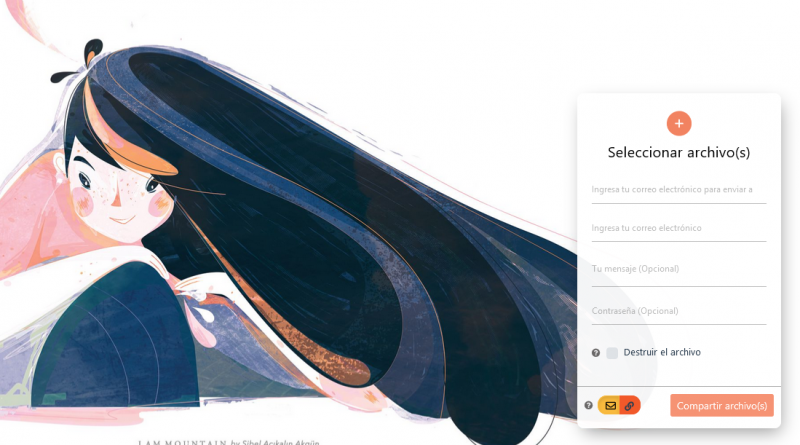Screen dimensions: 800x445
Task: Focus the 'Ingresa tu correo electrónico' sender field
Action: 679,229
